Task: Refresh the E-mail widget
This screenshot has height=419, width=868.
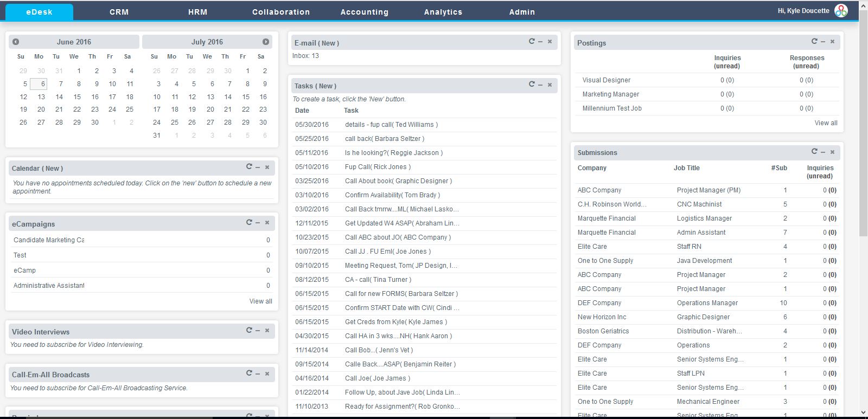Action: point(532,41)
